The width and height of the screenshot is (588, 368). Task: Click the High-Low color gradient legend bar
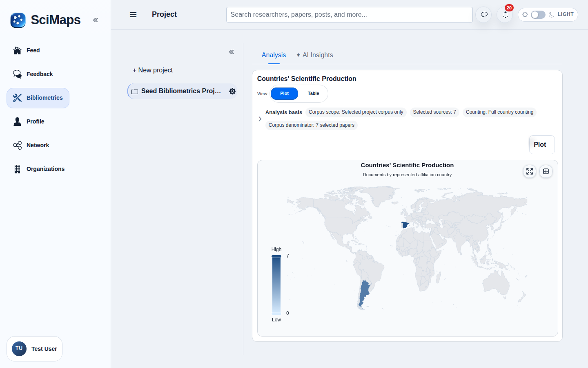tap(276, 285)
